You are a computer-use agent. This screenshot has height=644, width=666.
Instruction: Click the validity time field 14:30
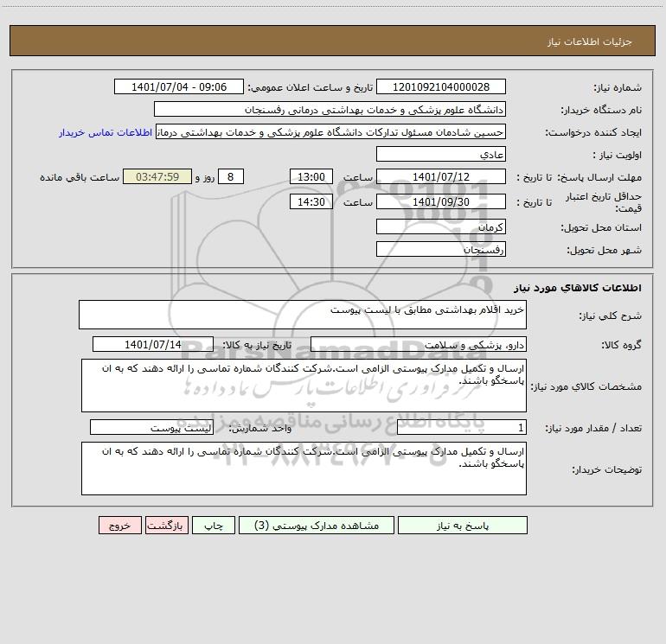click(x=311, y=201)
